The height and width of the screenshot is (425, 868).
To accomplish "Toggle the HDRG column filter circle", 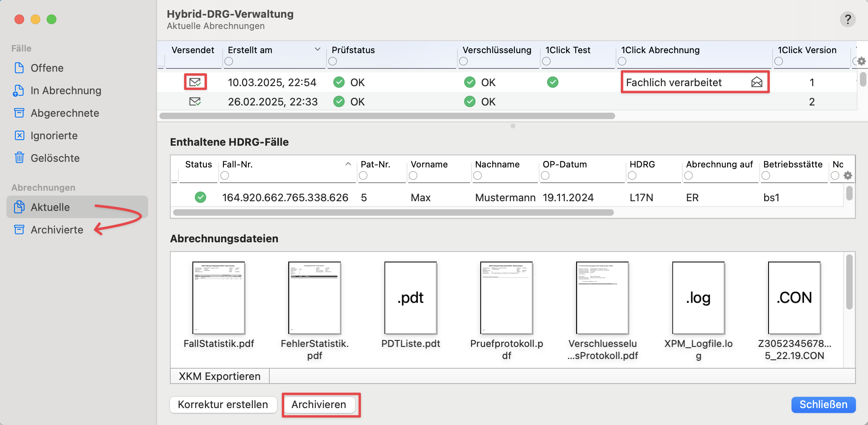I will pos(632,175).
